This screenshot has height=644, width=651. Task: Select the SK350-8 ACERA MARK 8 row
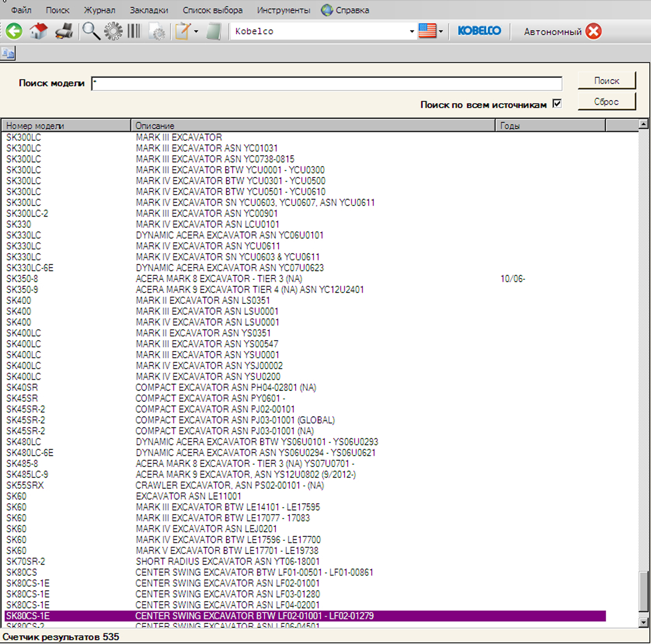tap(219, 279)
